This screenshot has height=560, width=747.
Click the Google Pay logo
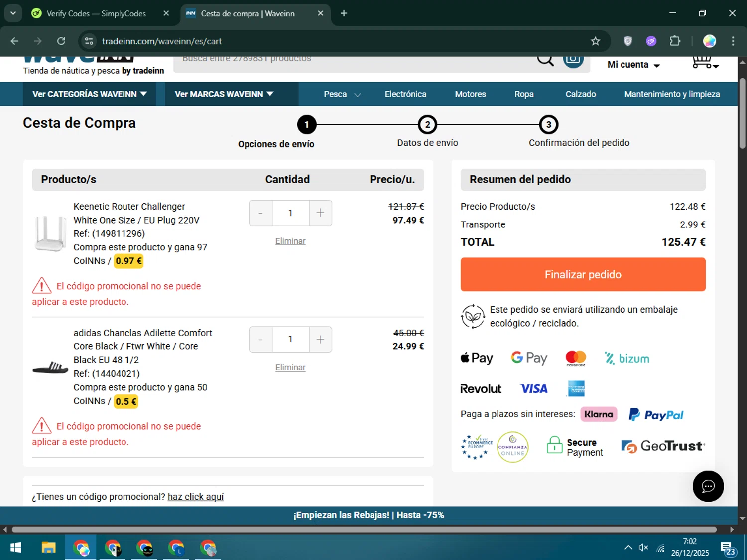[x=529, y=358]
